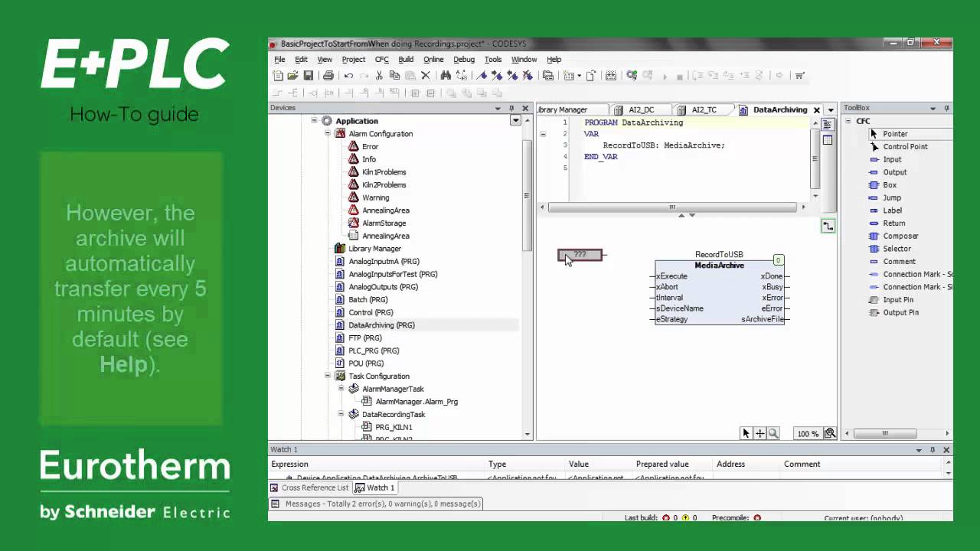
Task: Click the Delete X toolbar icon
Action: 426,76
